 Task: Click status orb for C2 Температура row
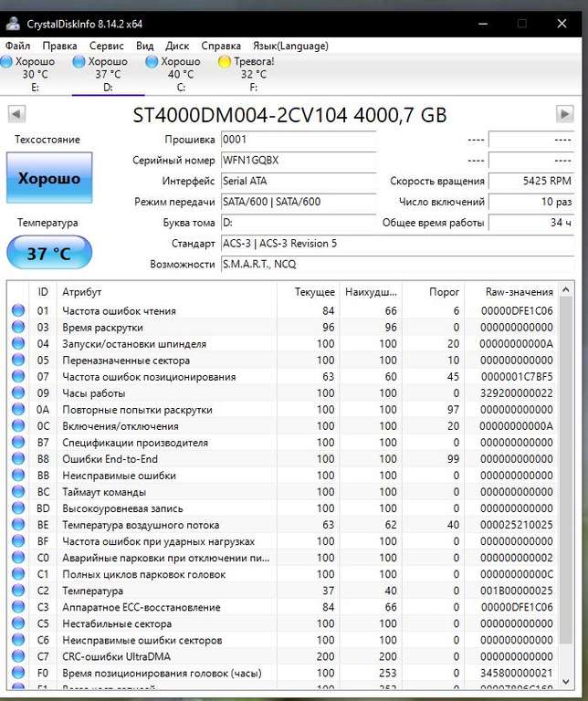tap(18, 591)
